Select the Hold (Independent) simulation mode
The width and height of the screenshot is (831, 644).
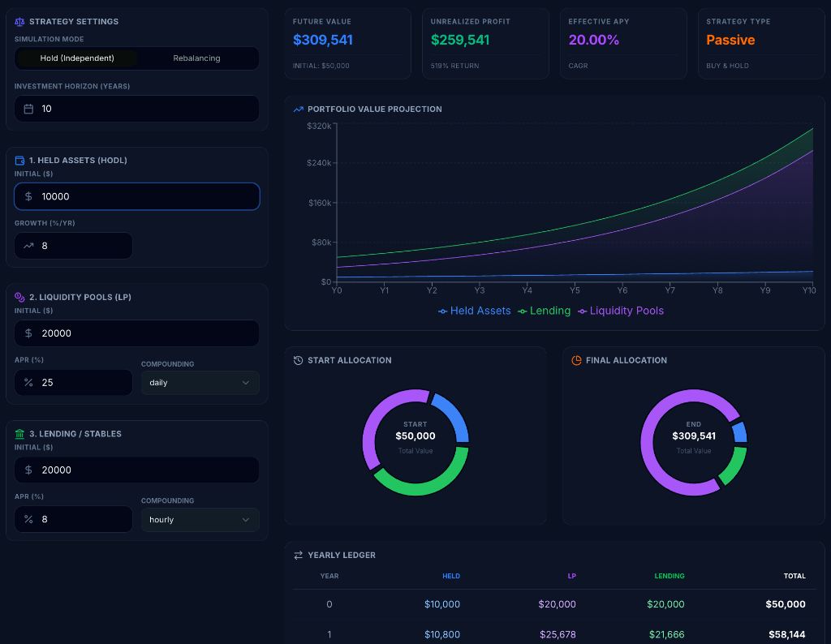(76, 58)
